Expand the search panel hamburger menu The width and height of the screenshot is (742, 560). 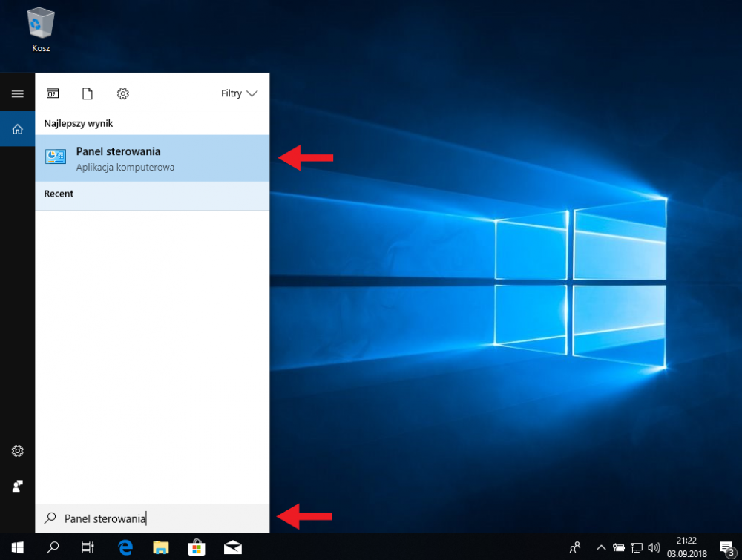coord(18,93)
